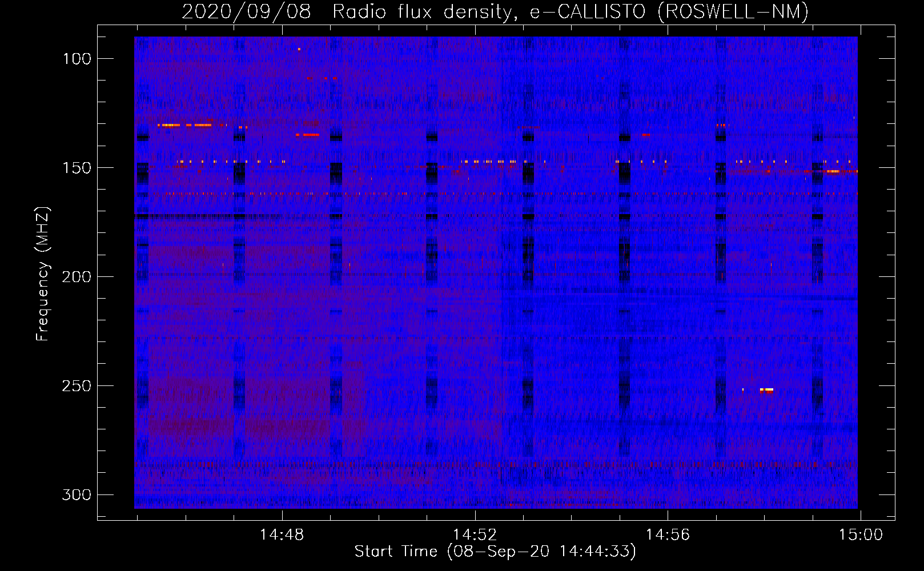Click the 15:00 time tick label
Image resolution: width=924 pixels, height=571 pixels.
click(x=861, y=535)
